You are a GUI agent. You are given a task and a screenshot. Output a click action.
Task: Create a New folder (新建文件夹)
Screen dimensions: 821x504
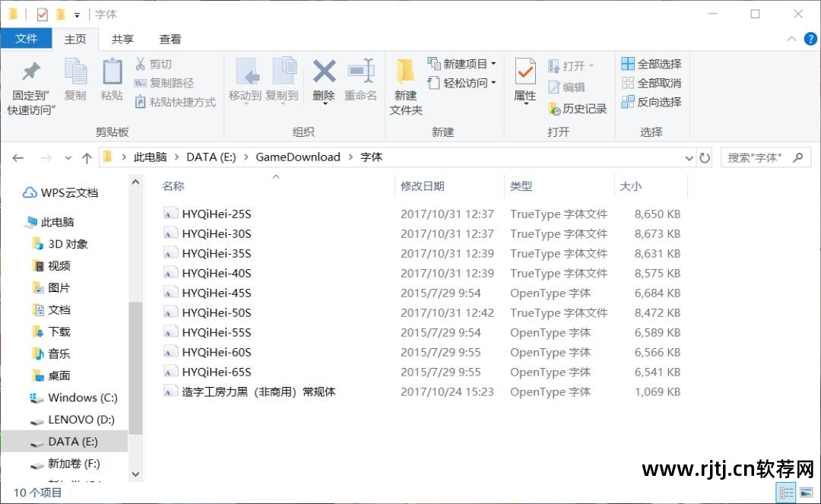pos(406,87)
